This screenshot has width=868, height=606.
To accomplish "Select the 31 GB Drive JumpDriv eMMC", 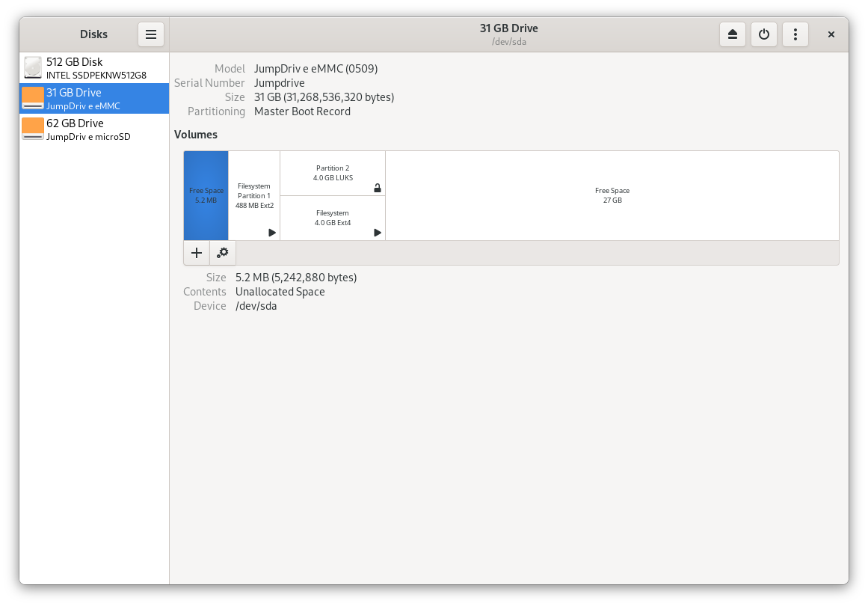I will 94,99.
